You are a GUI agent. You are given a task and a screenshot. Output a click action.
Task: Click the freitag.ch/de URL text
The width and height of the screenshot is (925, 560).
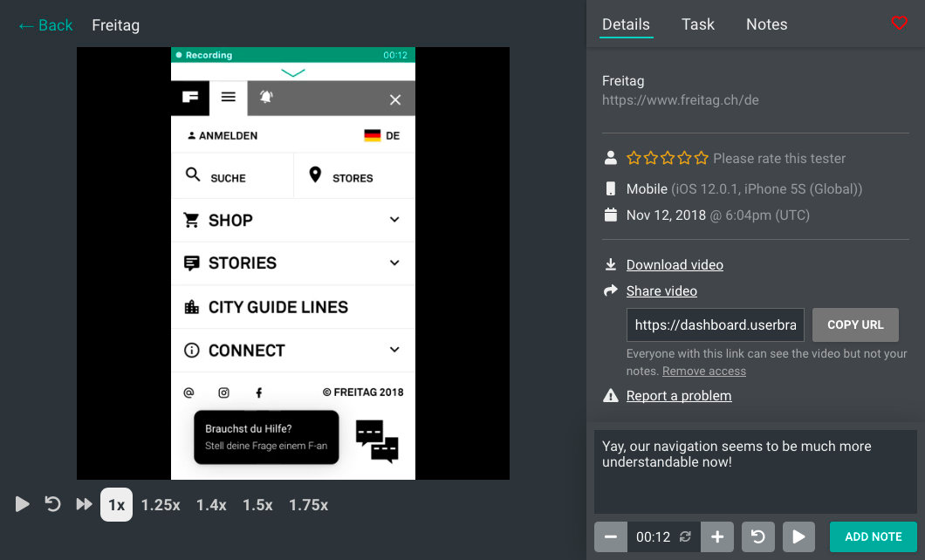(680, 99)
